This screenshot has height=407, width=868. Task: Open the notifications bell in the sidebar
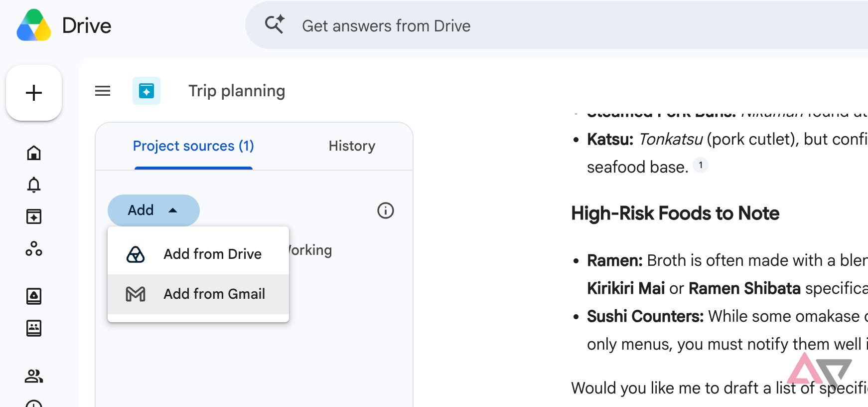point(34,185)
